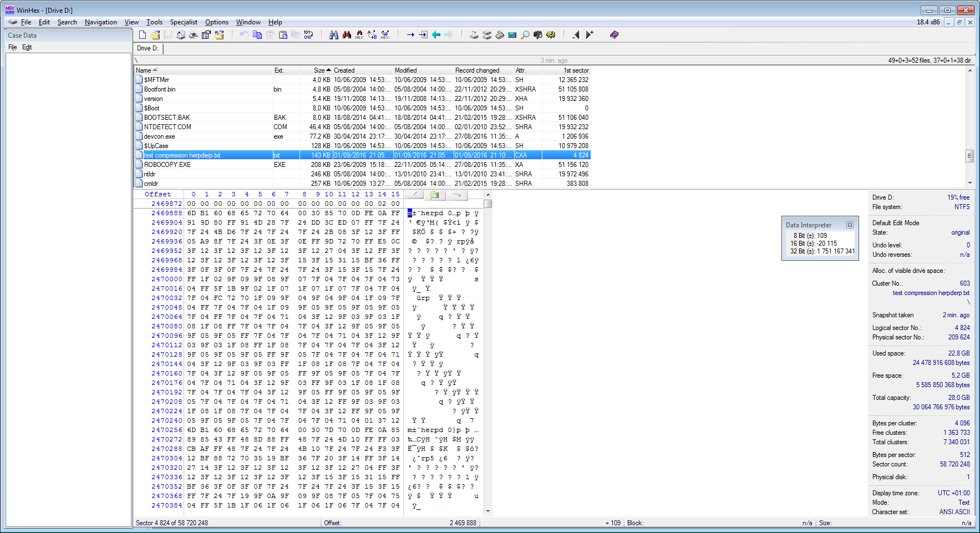Click the Go To Offset arrow icon
Image resolution: width=980 pixels, height=533 pixels.
(410, 35)
